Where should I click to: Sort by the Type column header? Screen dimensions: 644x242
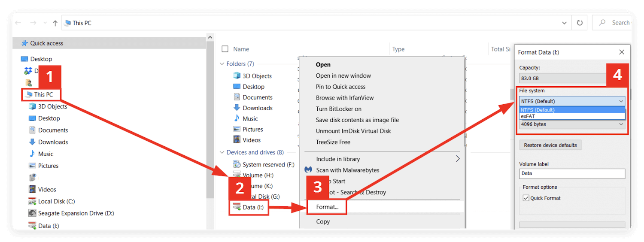pos(398,49)
